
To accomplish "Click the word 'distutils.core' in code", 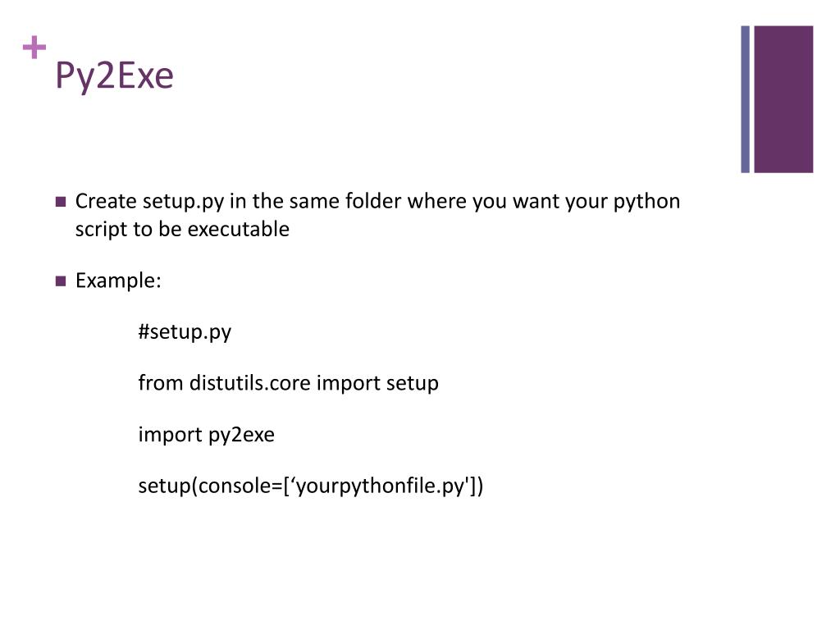I will (x=250, y=383).
